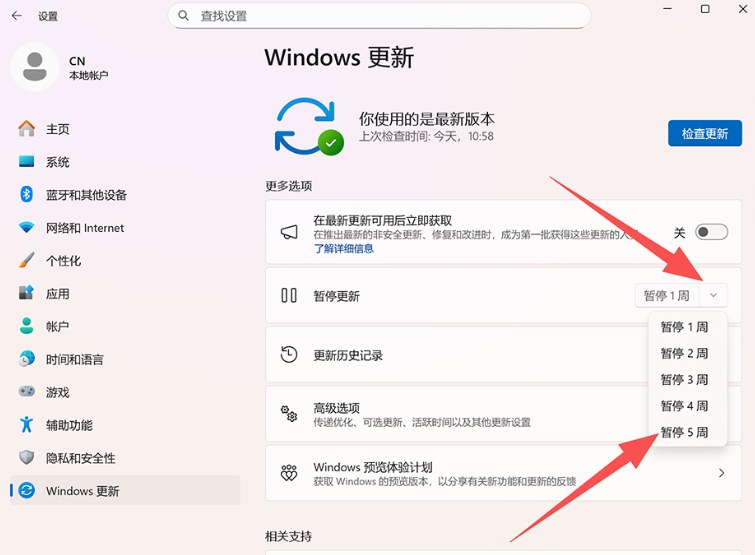Select 暂停 5 周 from the dropdown list

(684, 432)
